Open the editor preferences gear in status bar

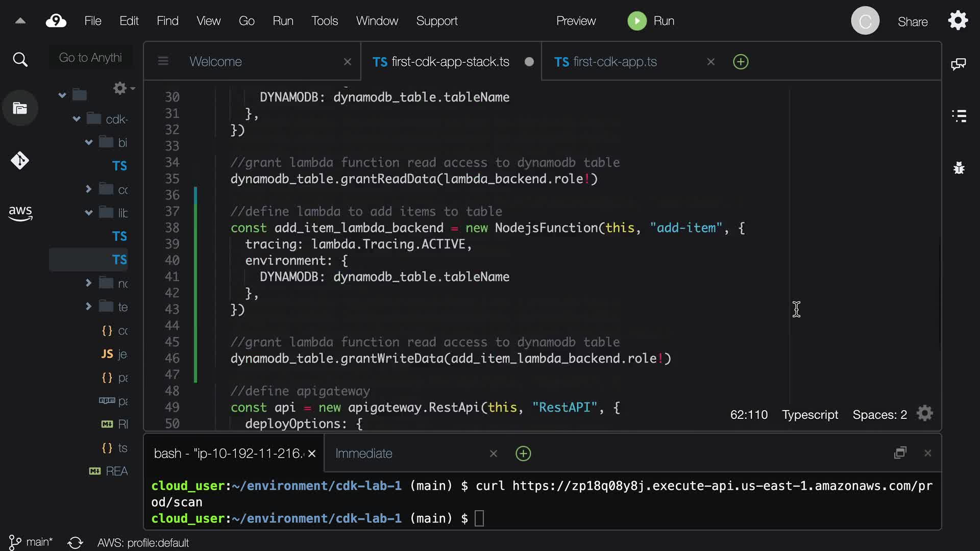(924, 414)
